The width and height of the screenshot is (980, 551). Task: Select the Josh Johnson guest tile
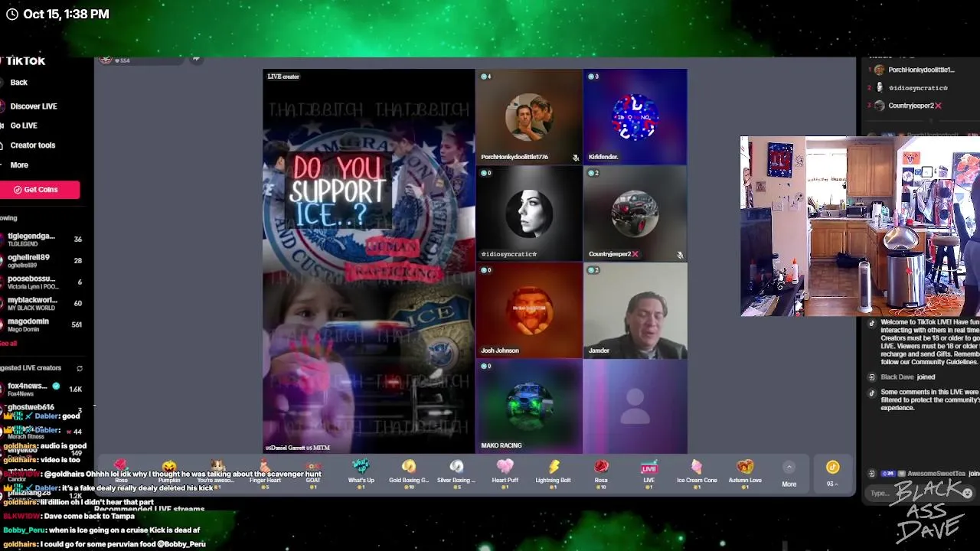point(528,310)
